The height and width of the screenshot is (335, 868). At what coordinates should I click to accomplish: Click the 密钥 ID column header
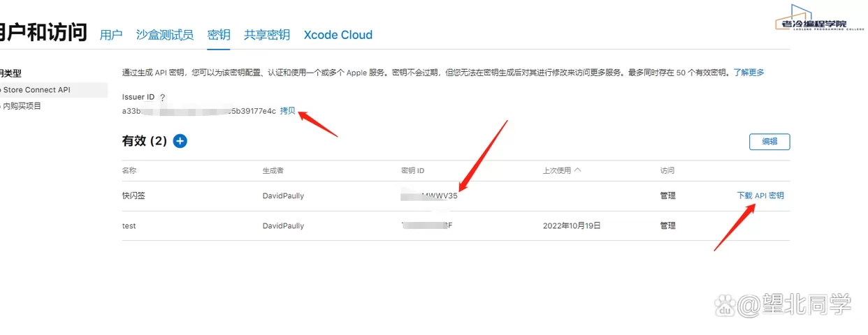pyautogui.click(x=413, y=170)
